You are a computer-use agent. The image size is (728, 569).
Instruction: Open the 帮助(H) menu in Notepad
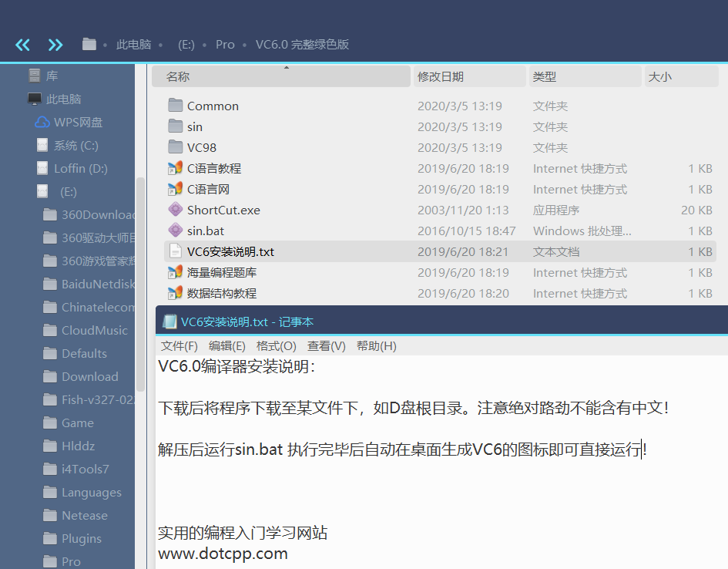point(377,345)
